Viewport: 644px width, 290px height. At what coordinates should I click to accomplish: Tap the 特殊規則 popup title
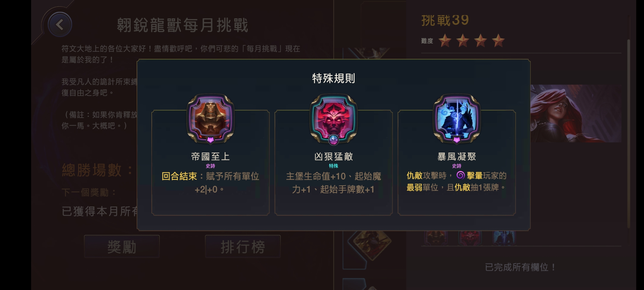(x=334, y=78)
